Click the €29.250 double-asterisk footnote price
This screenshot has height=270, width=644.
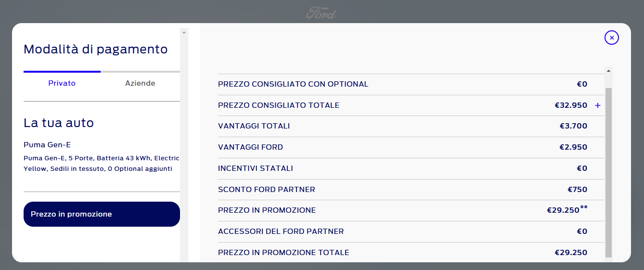coord(567,210)
